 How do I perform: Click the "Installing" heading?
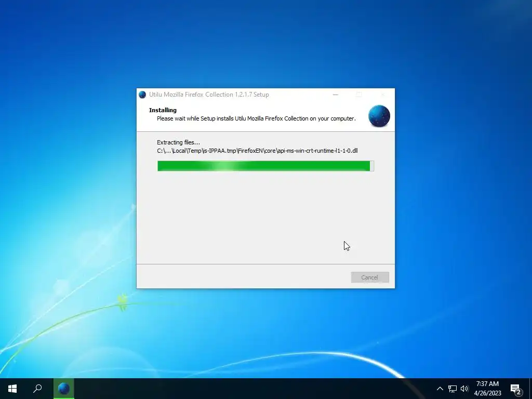click(163, 110)
